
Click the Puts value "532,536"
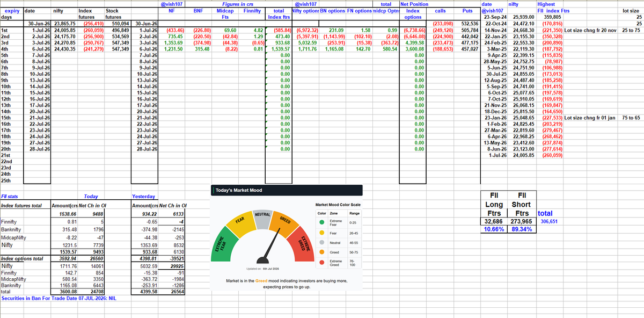[x=470, y=24]
